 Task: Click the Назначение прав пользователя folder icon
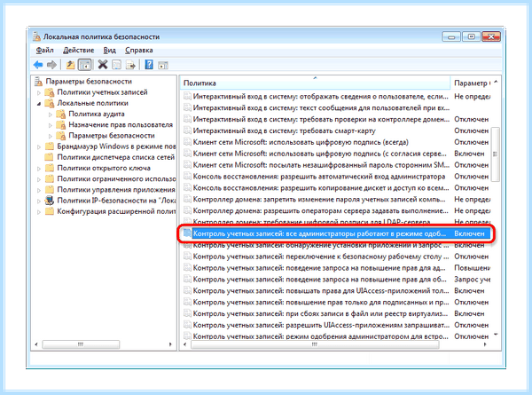[60, 124]
